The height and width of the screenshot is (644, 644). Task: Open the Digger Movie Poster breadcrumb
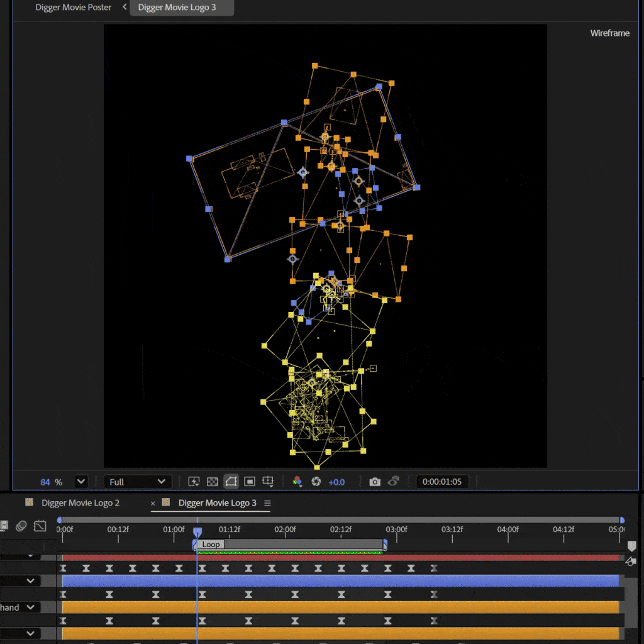74,8
